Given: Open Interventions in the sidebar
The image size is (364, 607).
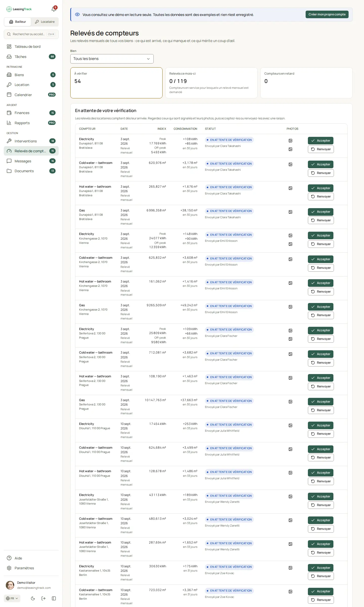Looking at the screenshot, I should (x=31, y=141).
